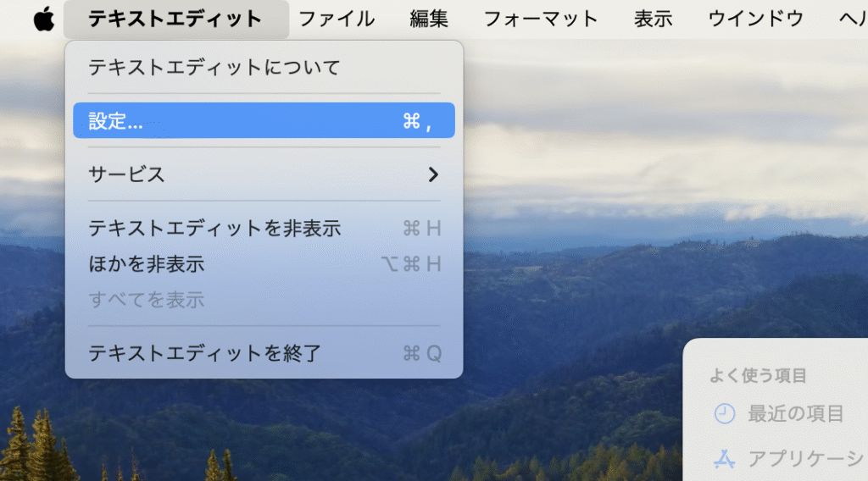Viewport: 868px width, 481px height.
Task: Select テキストエディットを非表示
Action: tap(214, 228)
